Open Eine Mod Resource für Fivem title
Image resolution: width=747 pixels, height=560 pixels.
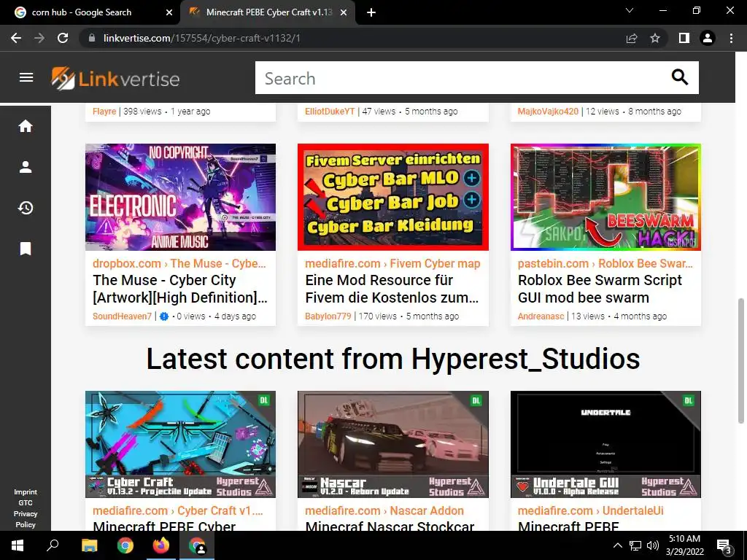click(392, 289)
